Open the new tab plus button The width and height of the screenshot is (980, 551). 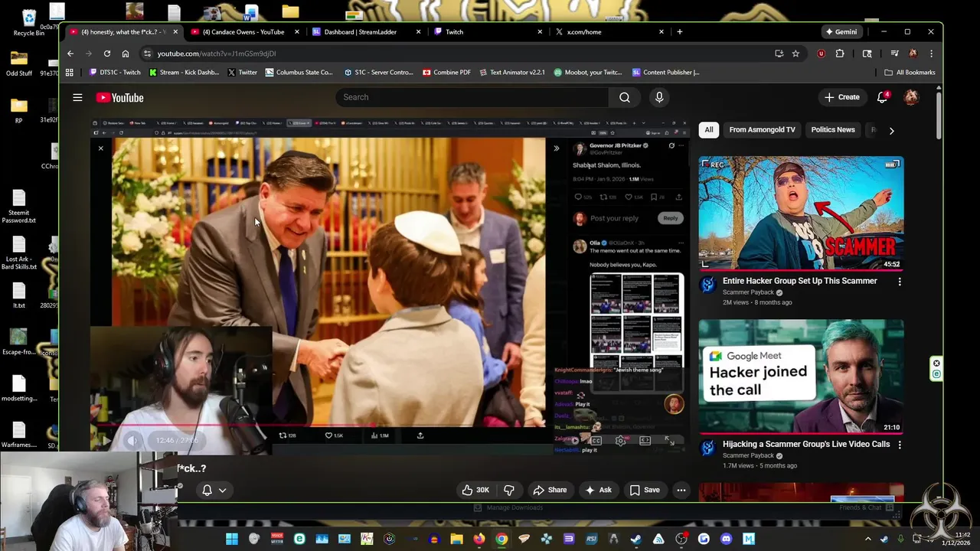[679, 32]
